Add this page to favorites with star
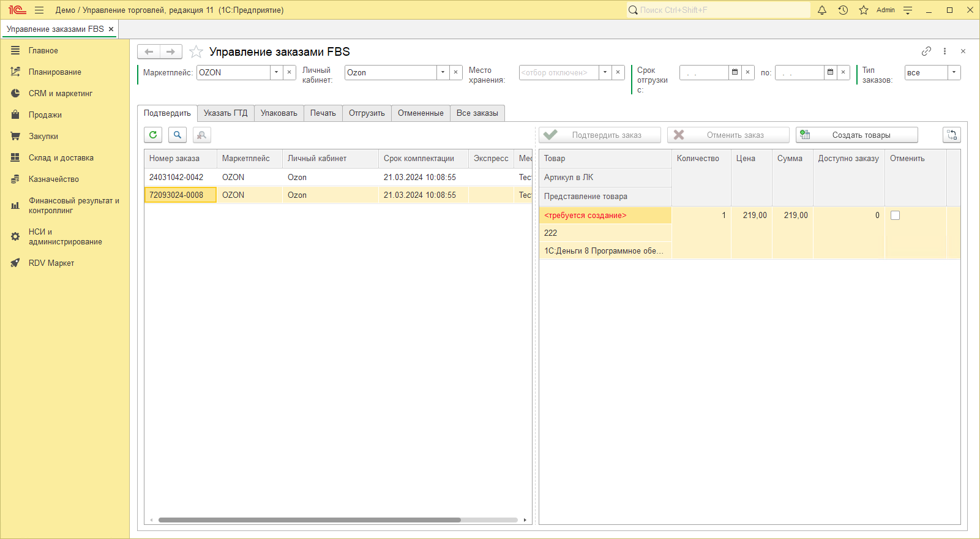This screenshot has width=980, height=539. (x=196, y=52)
